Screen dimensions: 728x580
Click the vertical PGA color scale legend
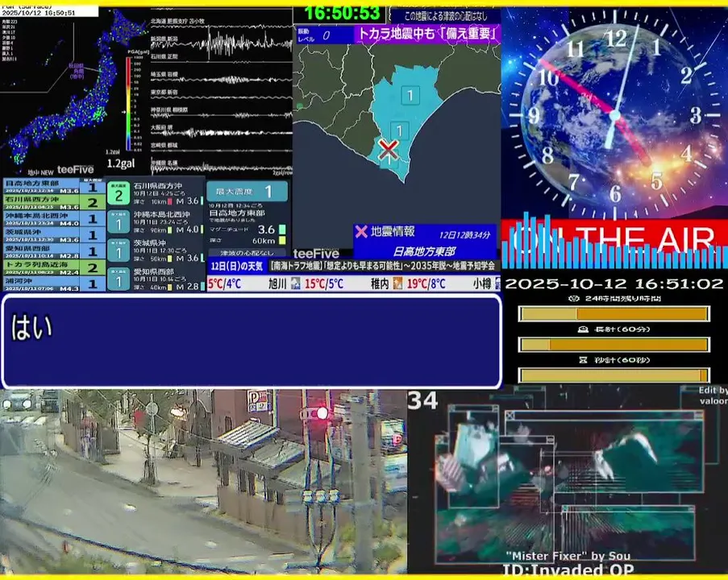point(129,104)
